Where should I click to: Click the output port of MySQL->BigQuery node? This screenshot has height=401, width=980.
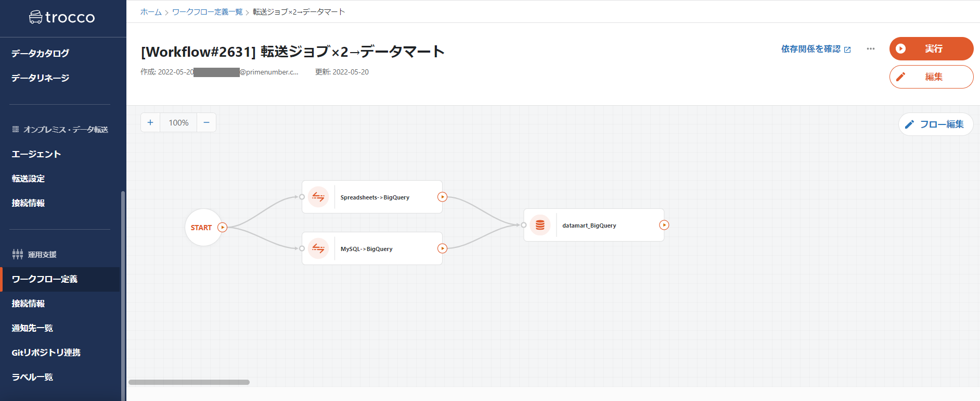[x=442, y=248]
